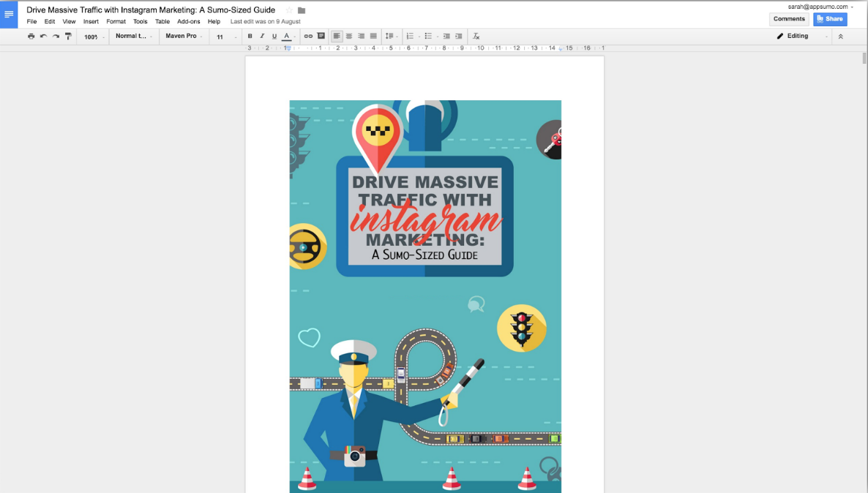Image resolution: width=868 pixels, height=493 pixels.
Task: Redo the last action
Action: [x=56, y=37]
